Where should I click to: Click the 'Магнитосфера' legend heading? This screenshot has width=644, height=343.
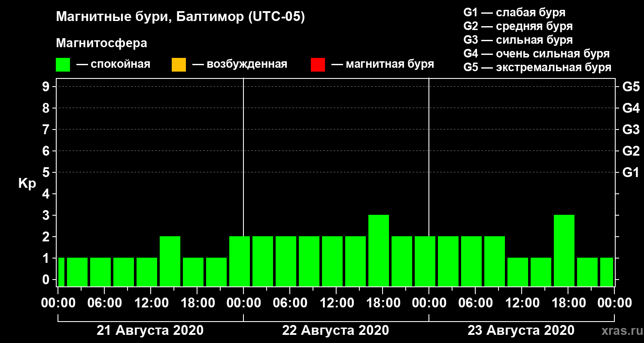coord(102,43)
